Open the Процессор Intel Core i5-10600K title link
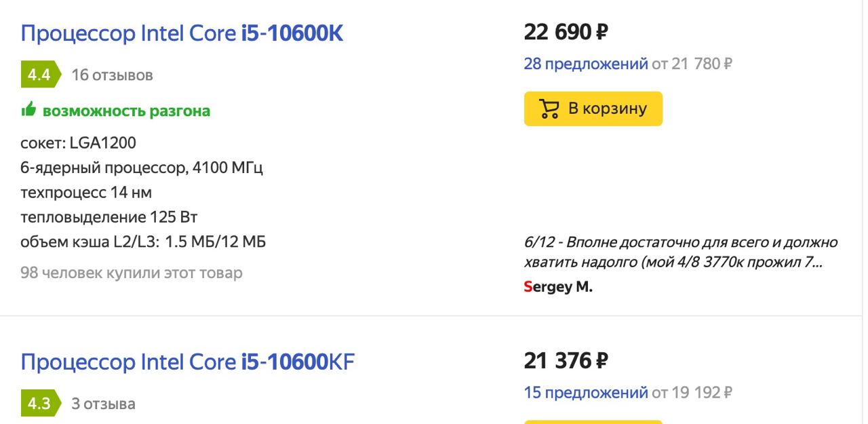The width and height of the screenshot is (868, 424). tap(182, 33)
